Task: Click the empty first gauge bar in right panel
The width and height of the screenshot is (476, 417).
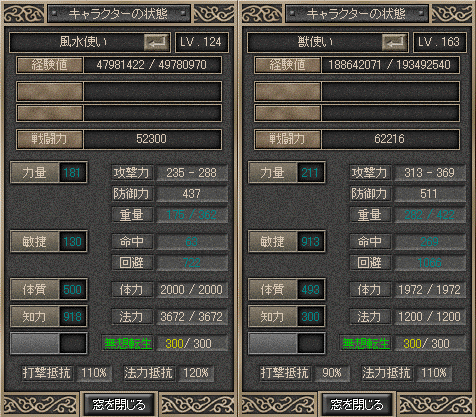Action: pyautogui.click(x=357, y=91)
